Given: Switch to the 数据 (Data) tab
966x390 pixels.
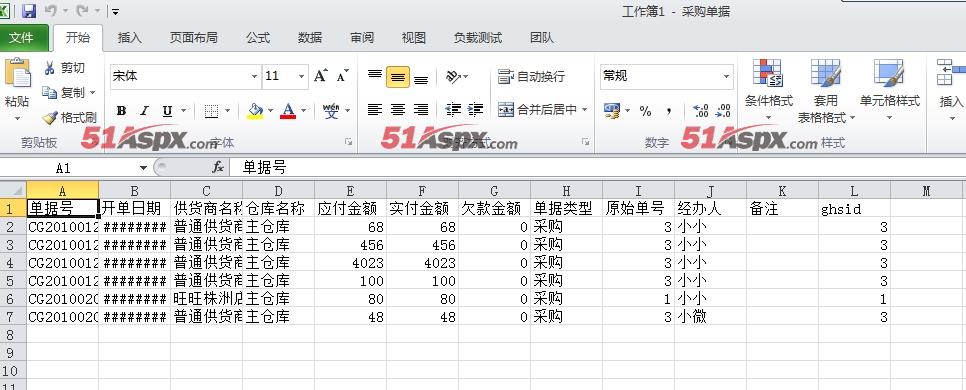Looking at the screenshot, I should (x=310, y=38).
